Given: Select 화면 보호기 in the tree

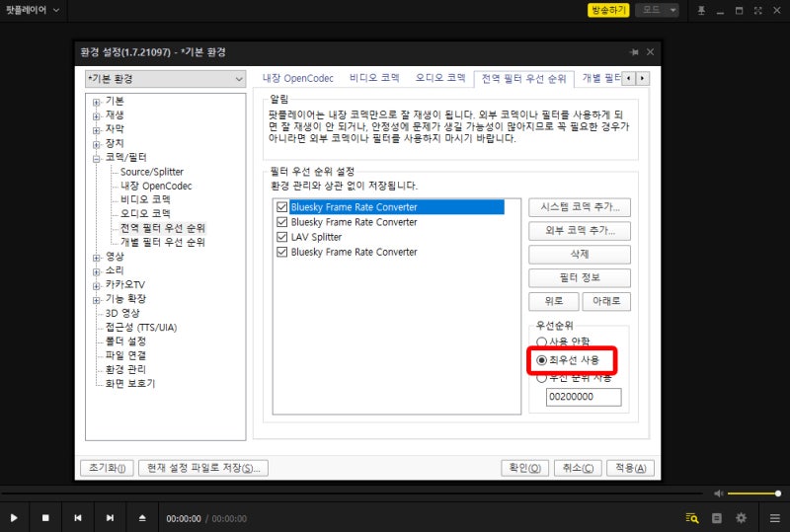Looking at the screenshot, I should tap(130, 384).
